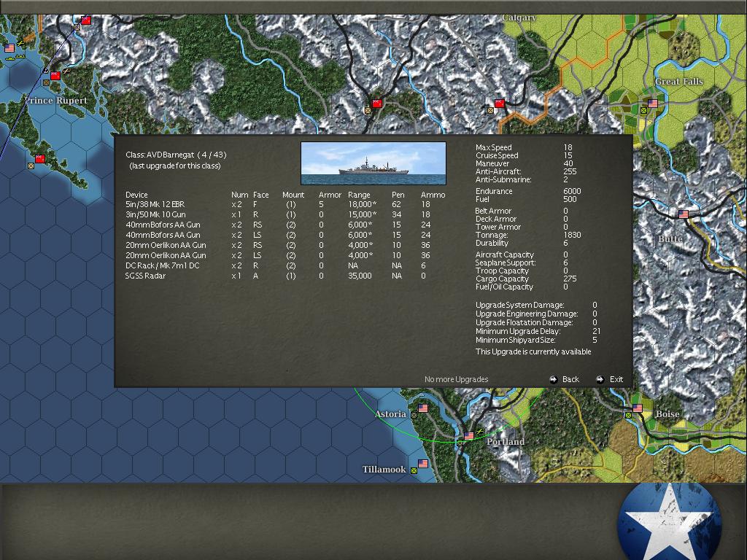Image resolution: width=747 pixels, height=560 pixels.
Task: Select the 'DC Rack / Mk 7m1 DC' row
Action: [285, 265]
